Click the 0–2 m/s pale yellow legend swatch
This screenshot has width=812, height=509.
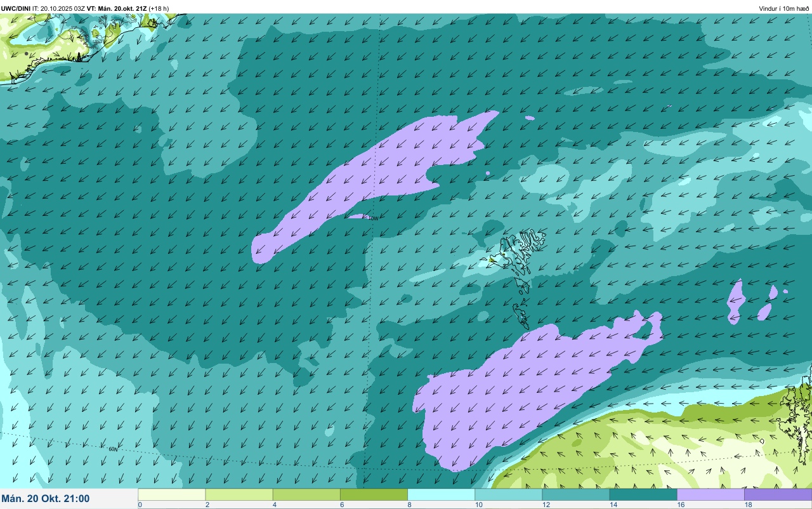172,494
